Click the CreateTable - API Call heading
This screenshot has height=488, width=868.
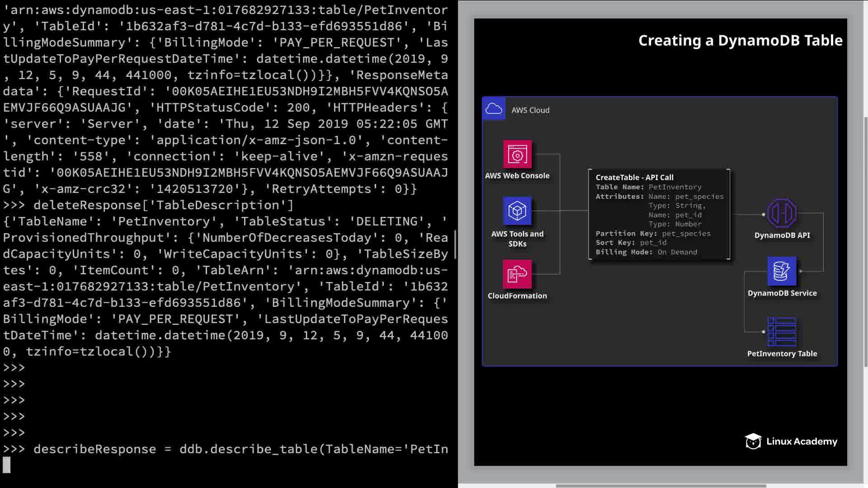coord(634,178)
